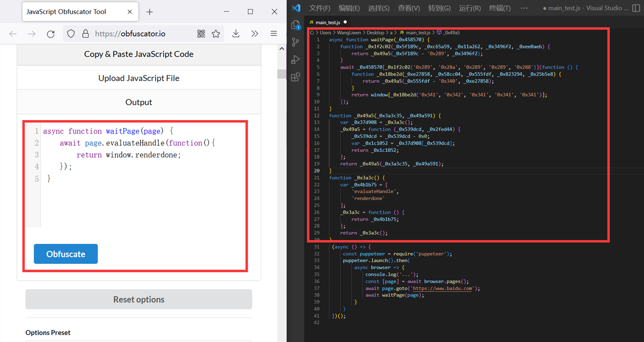Go back using the back arrow

pyautogui.click(x=13, y=33)
